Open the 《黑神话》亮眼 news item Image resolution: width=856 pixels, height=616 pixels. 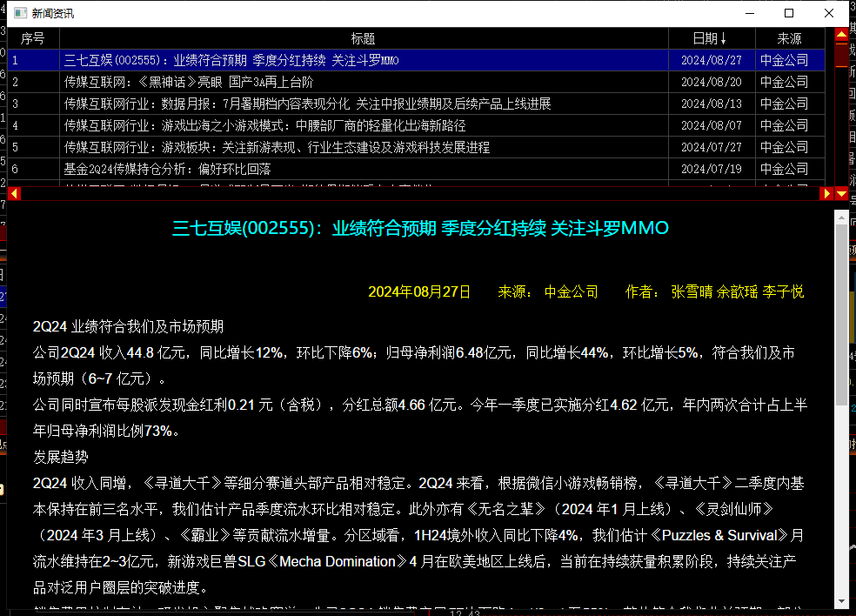[188, 83]
